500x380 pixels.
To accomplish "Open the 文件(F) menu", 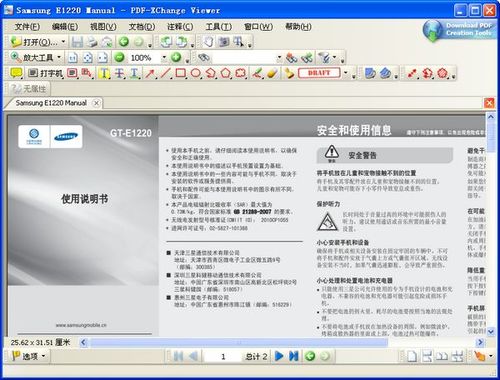I will [27, 26].
